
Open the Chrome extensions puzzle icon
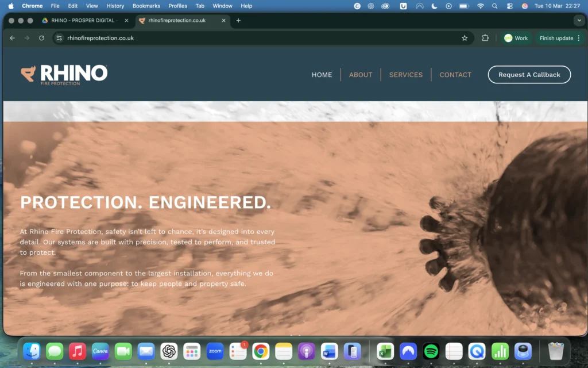coord(485,38)
